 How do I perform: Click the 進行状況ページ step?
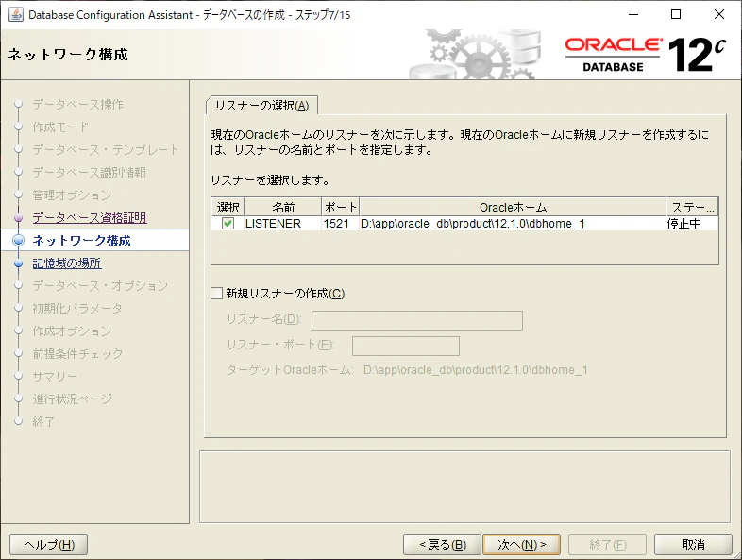coord(73,399)
